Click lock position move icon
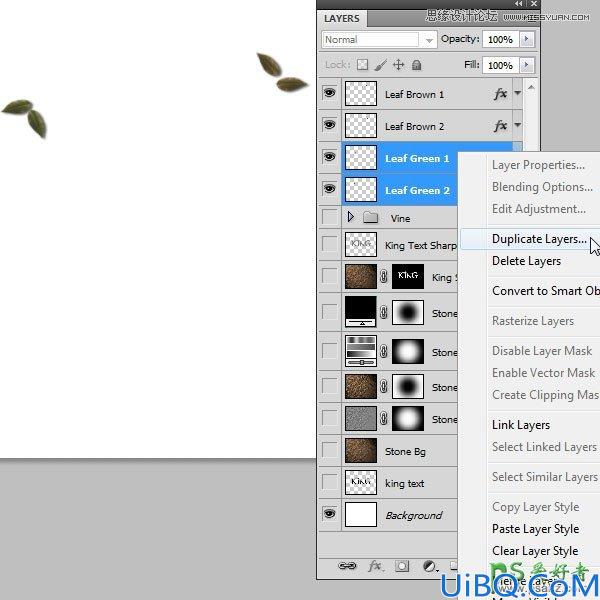Screen dimensions: 600x600 [398, 65]
